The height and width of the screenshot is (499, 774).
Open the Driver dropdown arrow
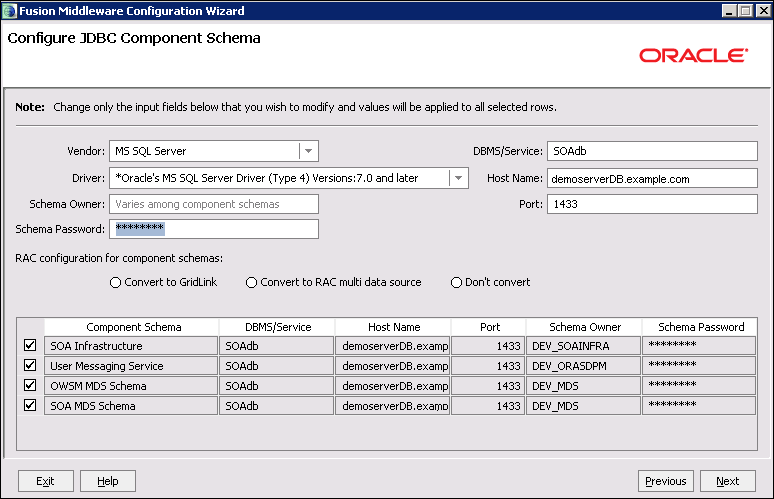[x=459, y=178]
